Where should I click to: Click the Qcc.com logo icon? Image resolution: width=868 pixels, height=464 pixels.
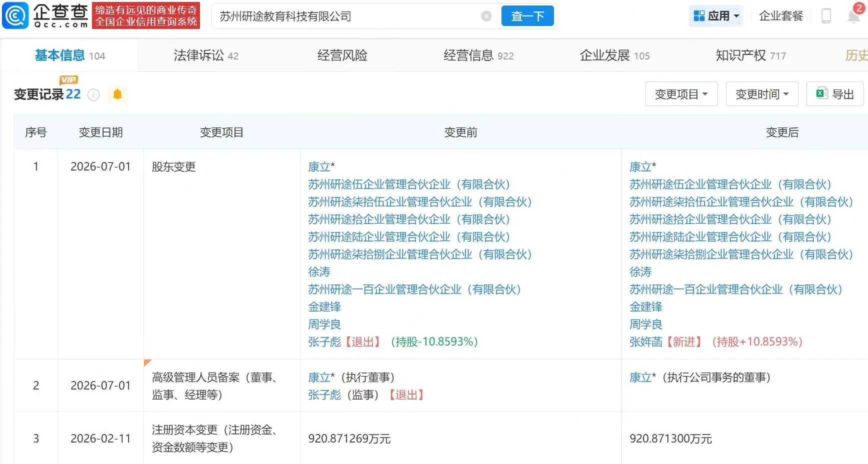coord(15,15)
